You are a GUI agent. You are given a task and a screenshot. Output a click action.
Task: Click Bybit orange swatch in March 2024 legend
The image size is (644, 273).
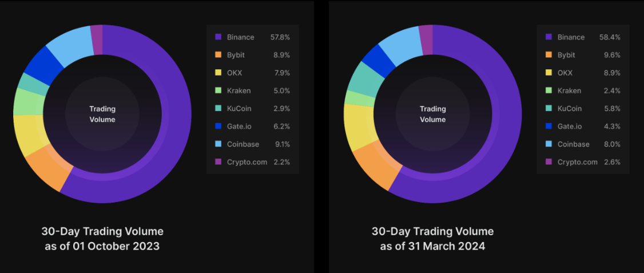(548, 55)
